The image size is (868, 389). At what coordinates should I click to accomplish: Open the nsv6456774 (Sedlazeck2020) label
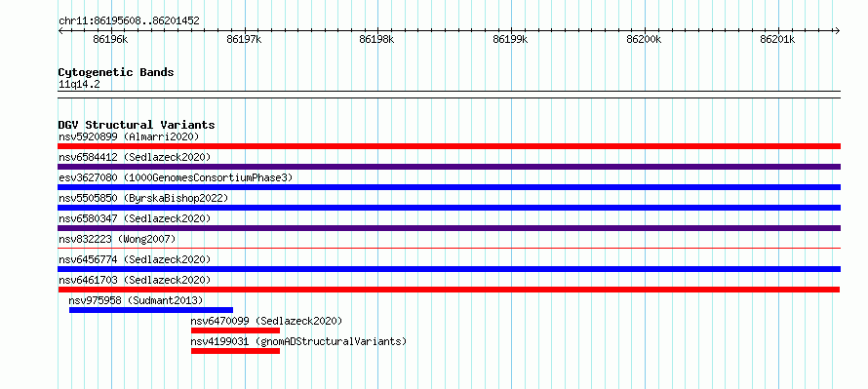point(135,259)
